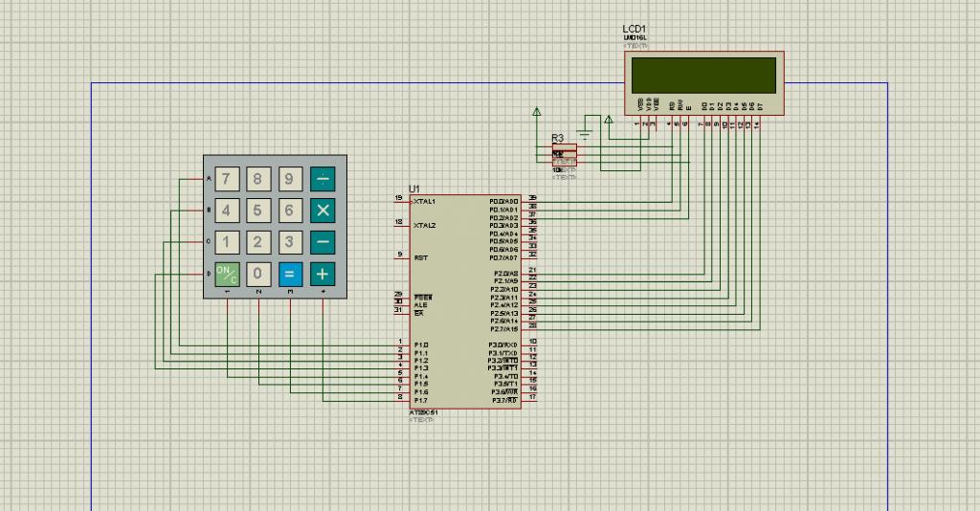The height and width of the screenshot is (511, 980).
Task: Click keypad button 5
Action: click(x=258, y=211)
